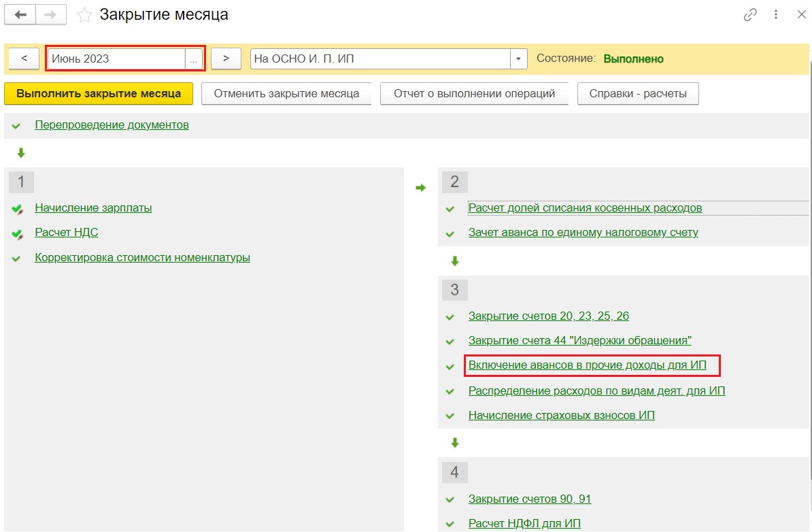Switch to the previous month with < button
The width and height of the screenshot is (812, 532).
click(24, 59)
